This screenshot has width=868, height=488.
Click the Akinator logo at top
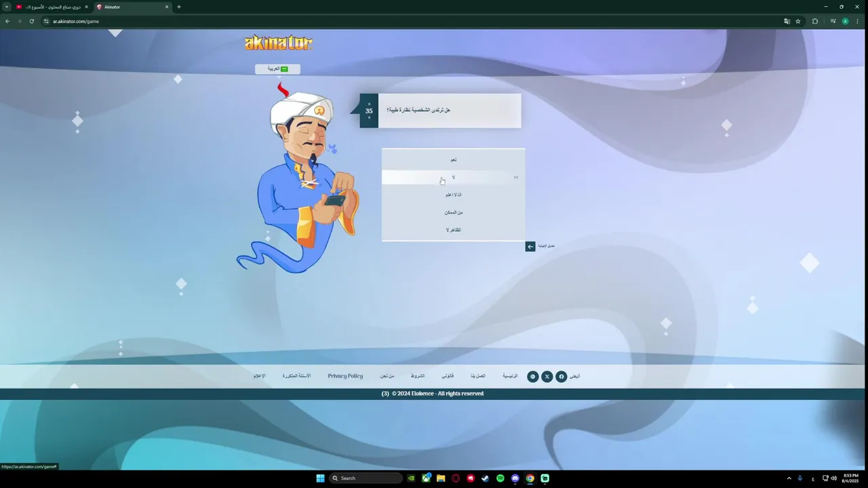tap(279, 43)
